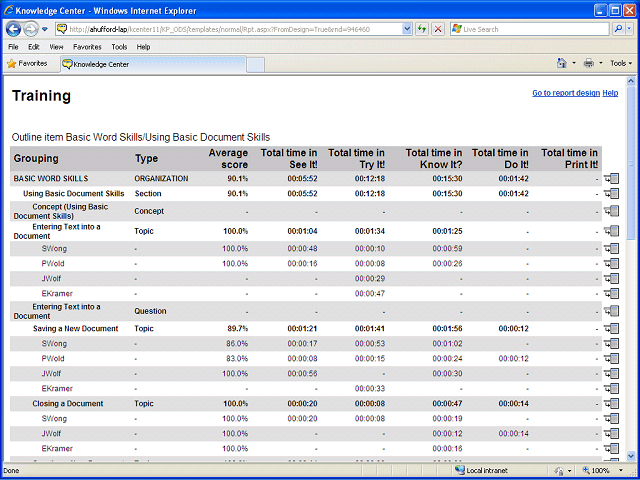Click detail icon for SWong under Saving a New Document
This screenshot has height=480, width=640.
(x=612, y=344)
